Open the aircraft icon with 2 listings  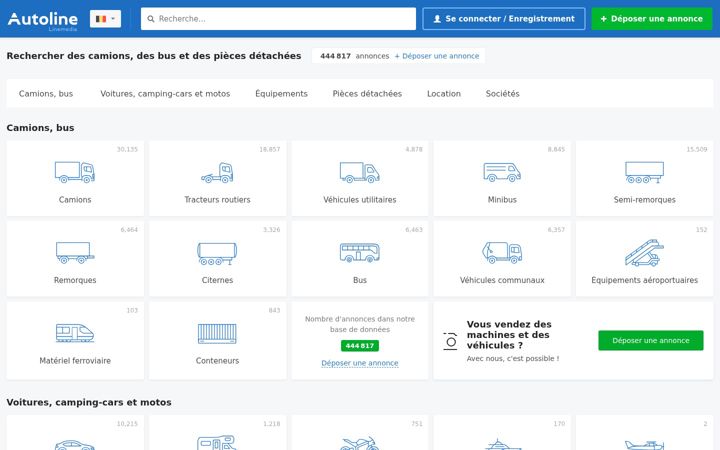(644, 444)
